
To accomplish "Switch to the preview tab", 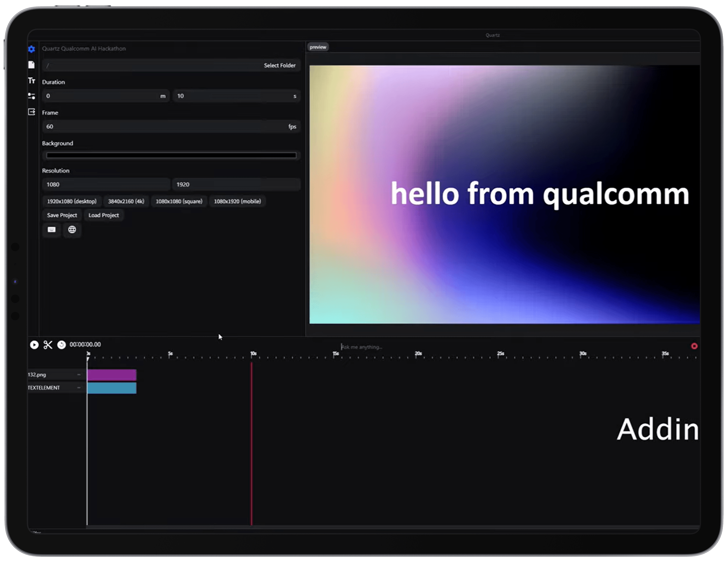I will 318,47.
